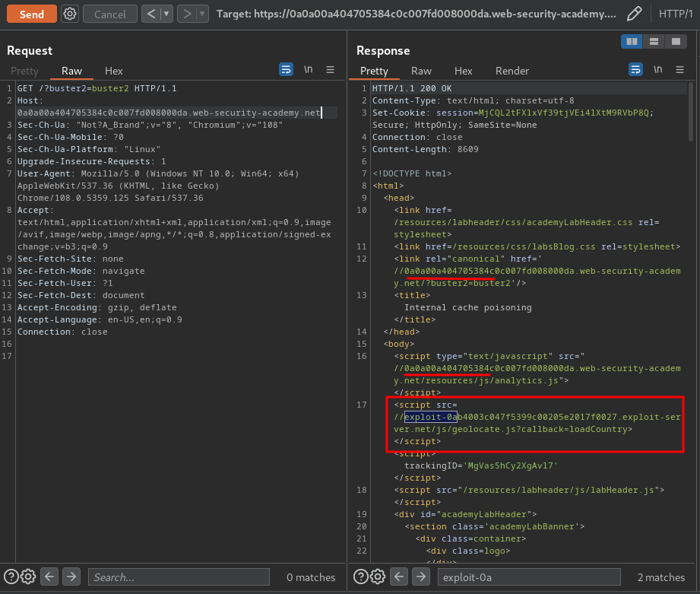700x594 pixels.
Task: Click the Sec-Fetch-Mode: navigate line
Action: point(81,271)
